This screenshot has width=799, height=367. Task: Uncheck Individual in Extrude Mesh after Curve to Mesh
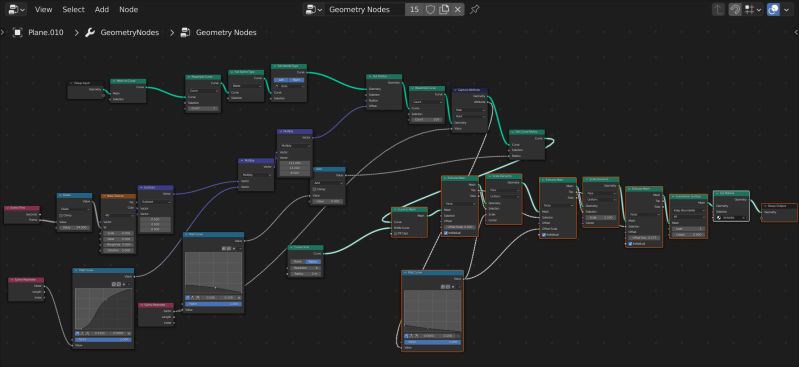click(x=446, y=233)
